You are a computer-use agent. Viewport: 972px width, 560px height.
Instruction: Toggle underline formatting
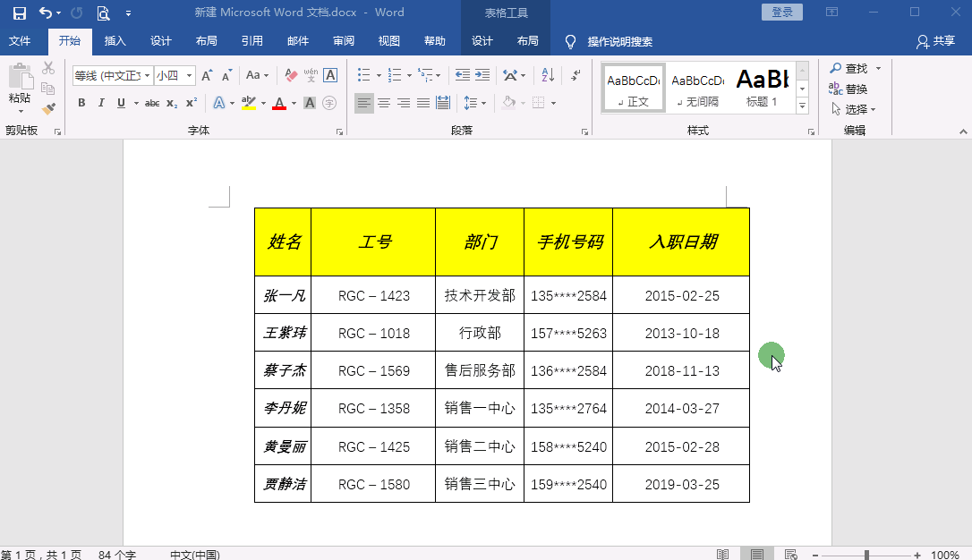(119, 104)
